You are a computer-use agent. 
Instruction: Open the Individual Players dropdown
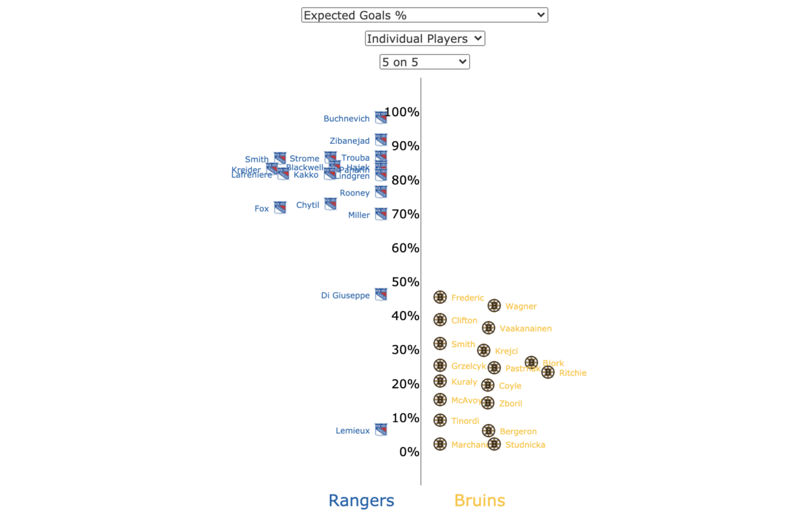(425, 38)
